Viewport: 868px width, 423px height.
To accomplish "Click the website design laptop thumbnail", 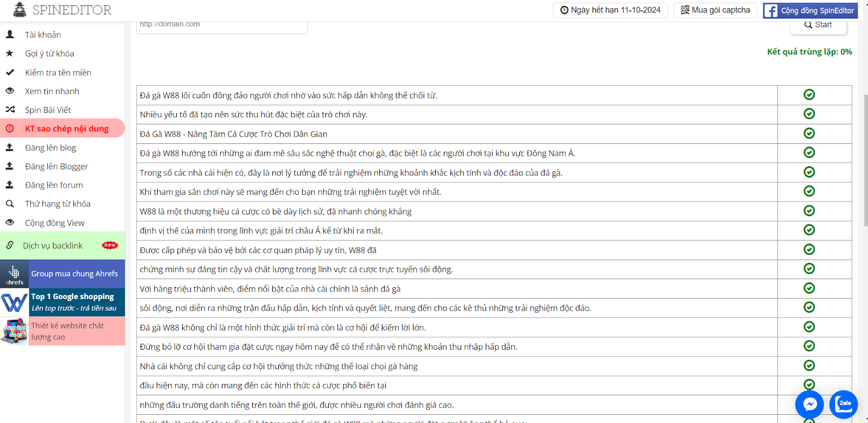I will [14, 331].
